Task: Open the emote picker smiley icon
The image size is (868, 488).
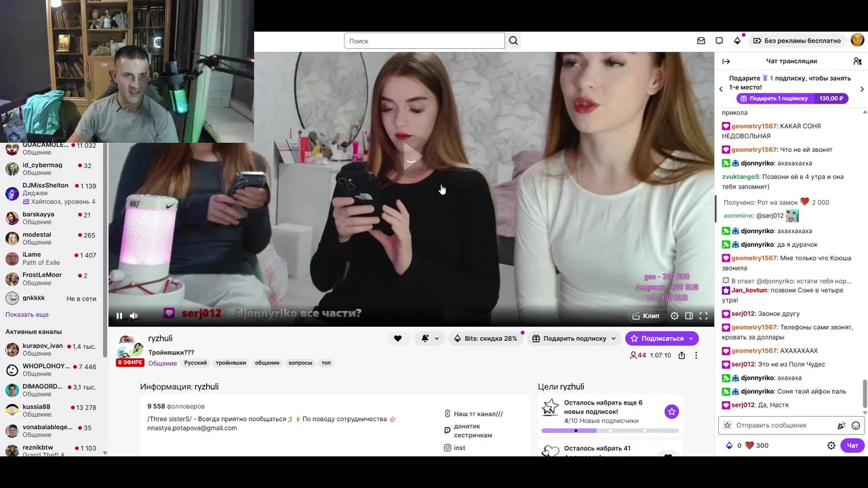Action: click(856, 426)
